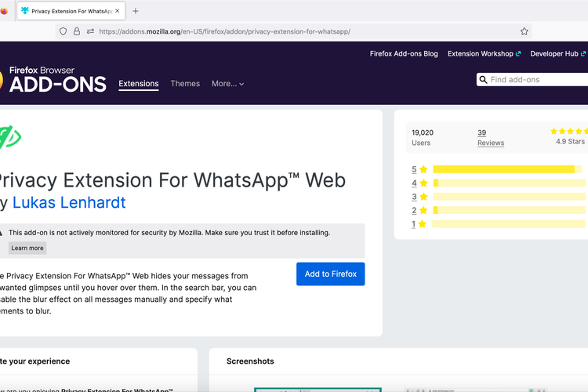Open a new browser tab

136,11
